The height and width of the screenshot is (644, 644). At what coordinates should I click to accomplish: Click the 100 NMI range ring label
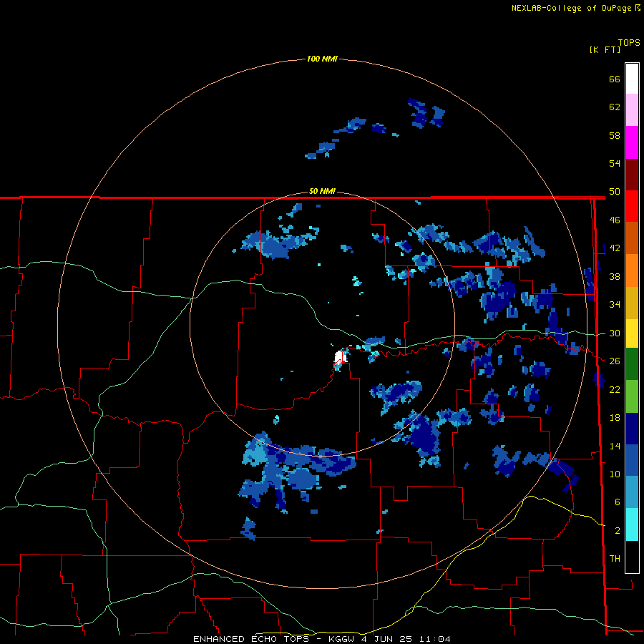click(x=322, y=59)
